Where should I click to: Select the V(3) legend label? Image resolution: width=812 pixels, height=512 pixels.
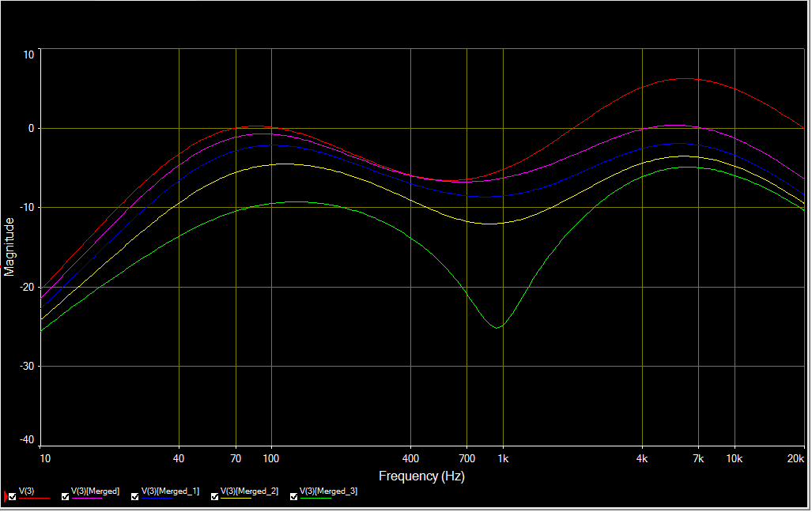(x=26, y=491)
